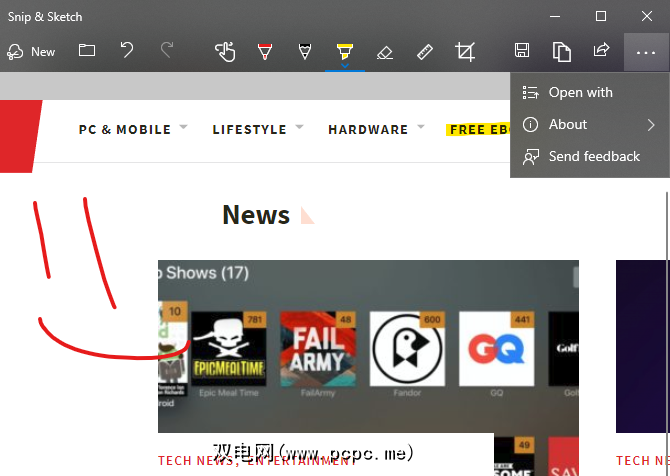Image resolution: width=670 pixels, height=476 pixels.
Task: Click the Epic Meal Time channel thumbnail
Action: (229, 349)
